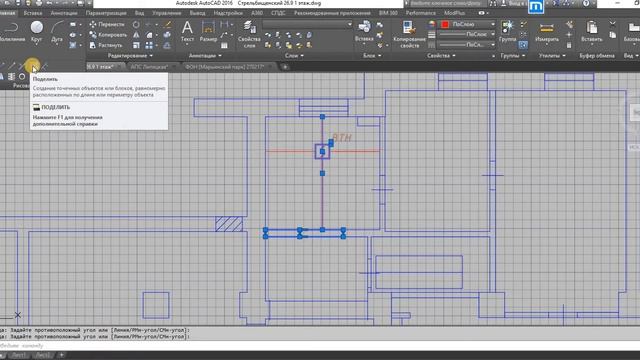Open the СПДС ribbon tab
This screenshot has height=360, width=640.
tap(278, 13)
